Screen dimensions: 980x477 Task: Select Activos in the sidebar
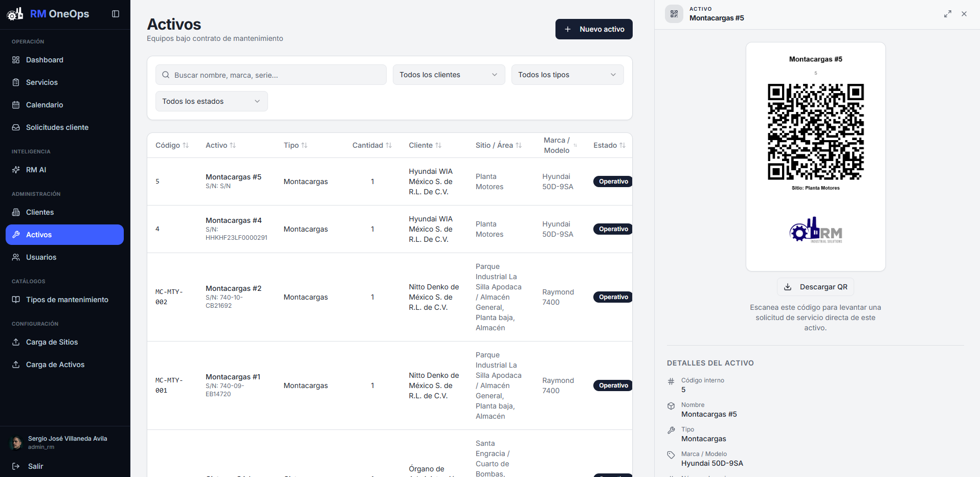tap(64, 235)
